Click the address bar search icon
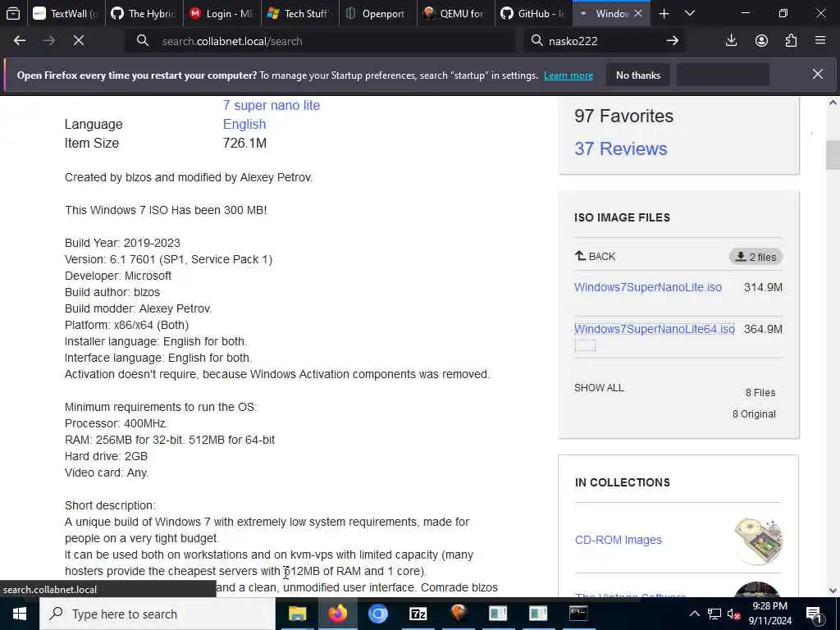 [x=143, y=41]
